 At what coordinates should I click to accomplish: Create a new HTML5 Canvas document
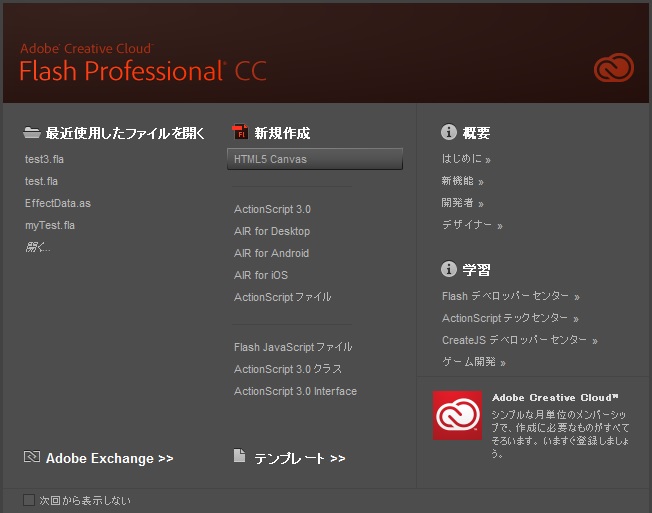(x=315, y=159)
